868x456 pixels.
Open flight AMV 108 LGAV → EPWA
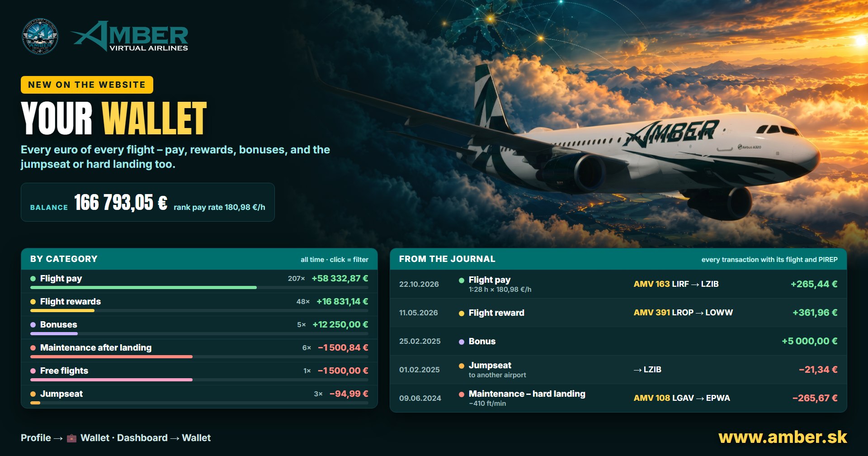pos(682,398)
